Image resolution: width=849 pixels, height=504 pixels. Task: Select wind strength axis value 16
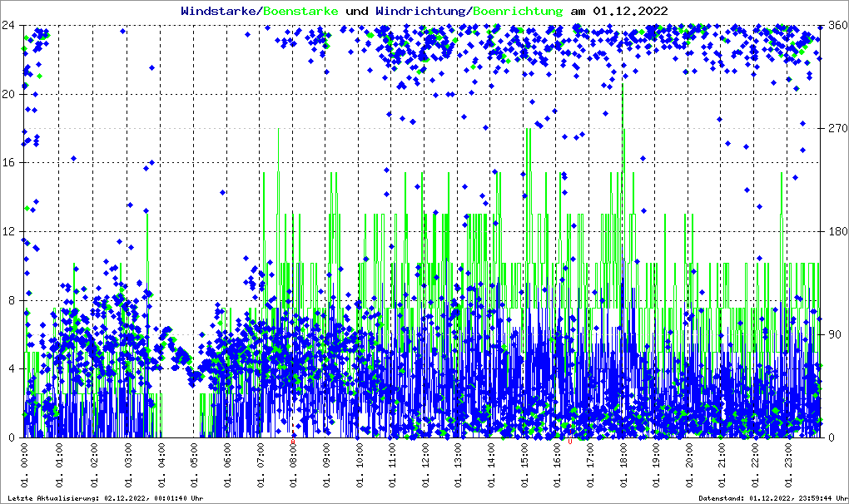[8, 163]
